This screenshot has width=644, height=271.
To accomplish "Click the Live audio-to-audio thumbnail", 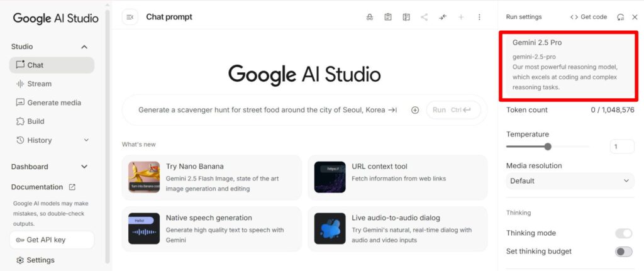I will (x=330, y=229).
